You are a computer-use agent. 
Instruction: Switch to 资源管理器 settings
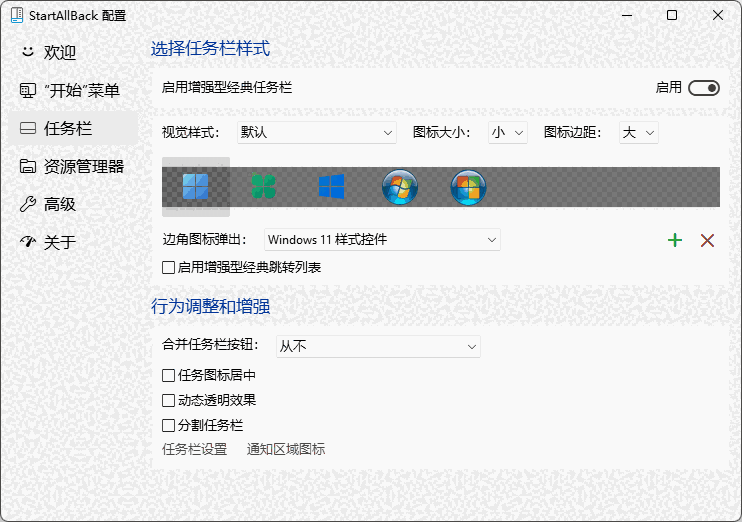pyautogui.click(x=73, y=166)
